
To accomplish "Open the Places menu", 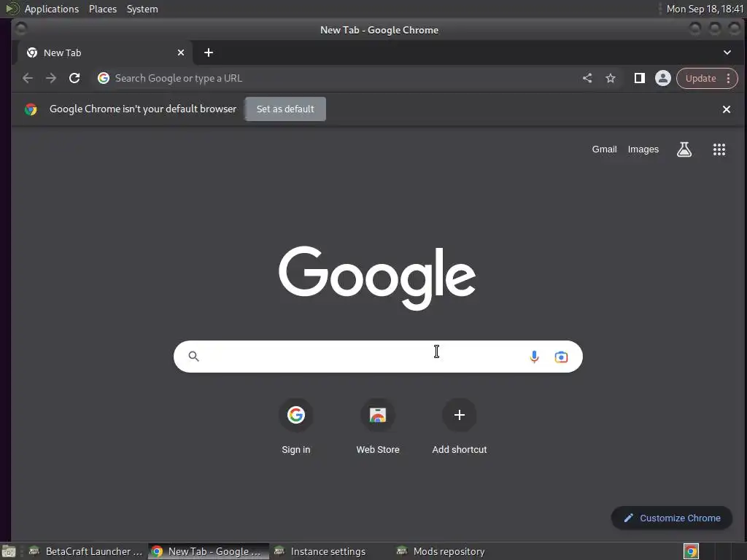I will (x=103, y=9).
